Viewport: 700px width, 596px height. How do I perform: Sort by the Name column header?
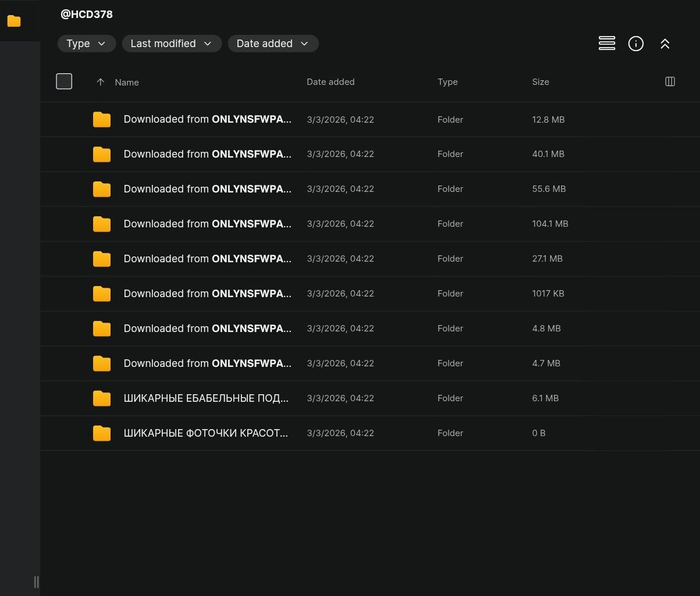(127, 83)
